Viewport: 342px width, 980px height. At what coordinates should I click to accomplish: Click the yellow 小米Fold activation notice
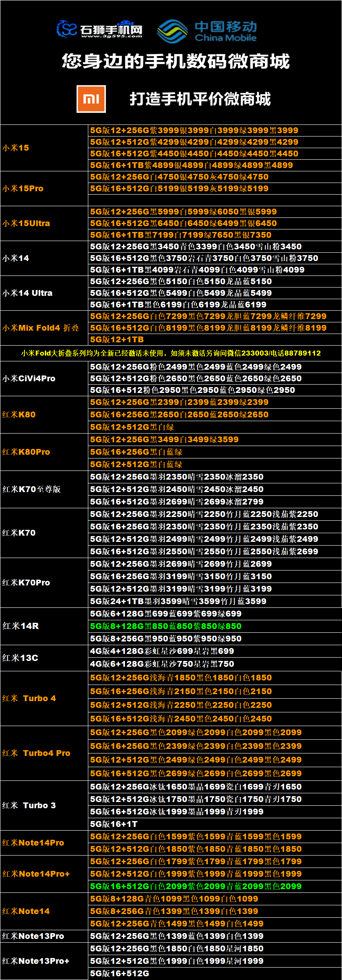click(171, 353)
